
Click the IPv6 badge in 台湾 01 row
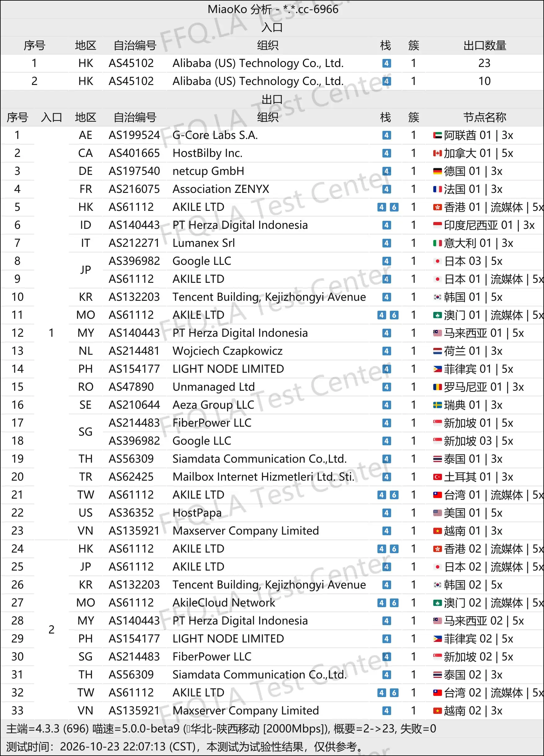point(394,495)
